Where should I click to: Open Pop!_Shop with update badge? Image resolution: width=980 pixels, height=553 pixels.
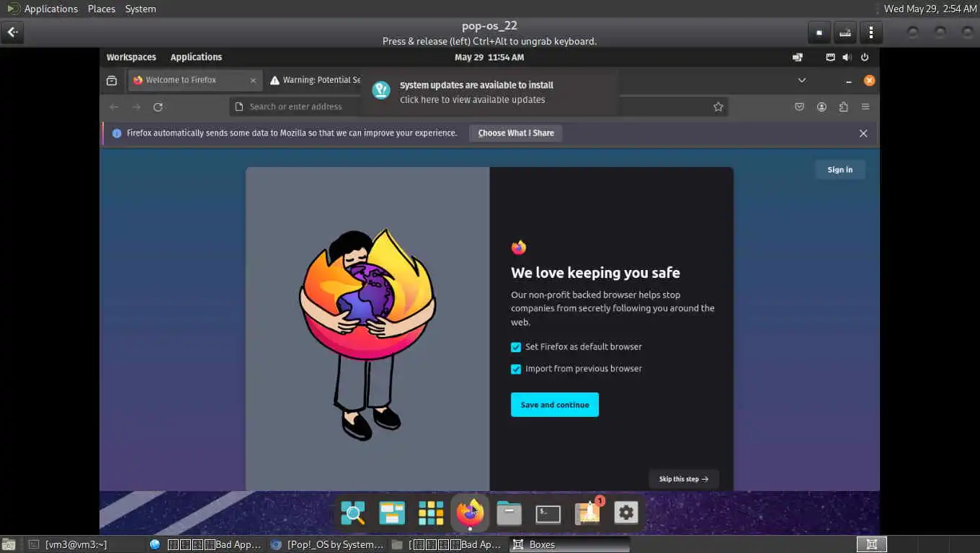(x=587, y=513)
